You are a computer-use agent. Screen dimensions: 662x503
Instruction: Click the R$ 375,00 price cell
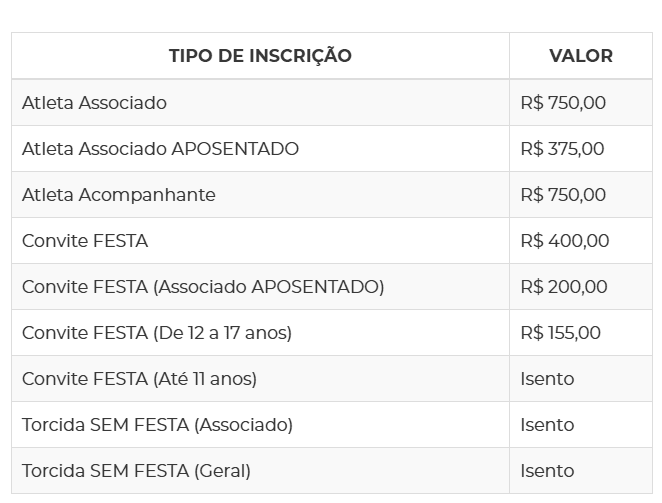pyautogui.click(x=562, y=149)
